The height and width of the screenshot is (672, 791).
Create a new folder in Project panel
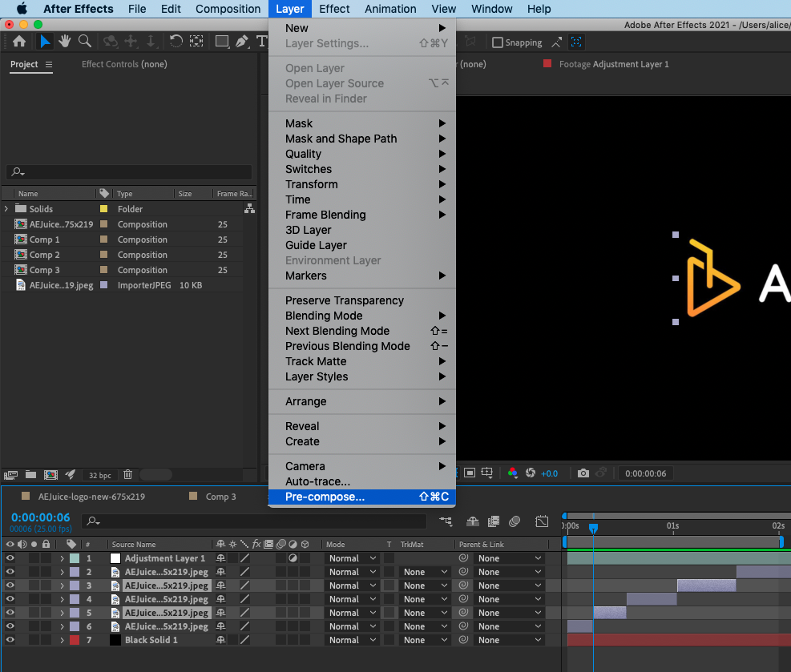coord(30,475)
